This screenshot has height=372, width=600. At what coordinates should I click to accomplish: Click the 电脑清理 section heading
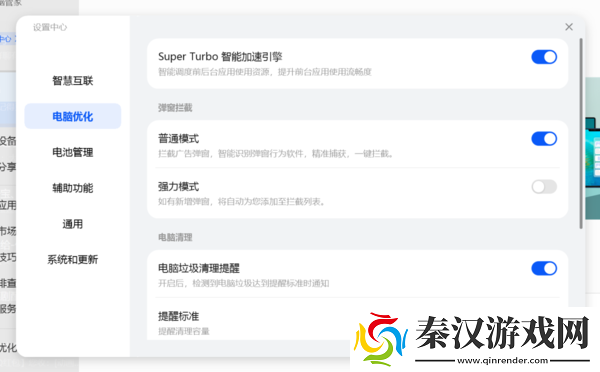[175, 237]
